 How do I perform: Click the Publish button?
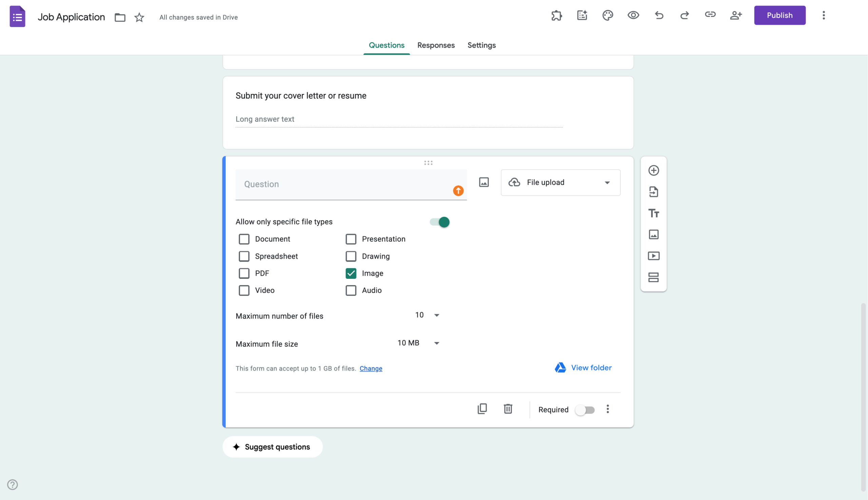point(780,15)
